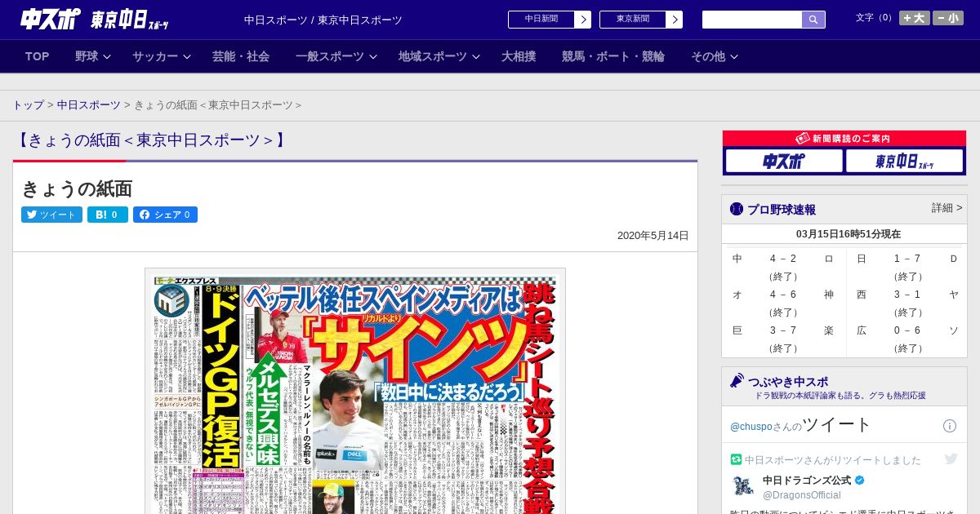Click 03月15日16時51分現在 timestamp
The image size is (980, 514).
coord(849,234)
